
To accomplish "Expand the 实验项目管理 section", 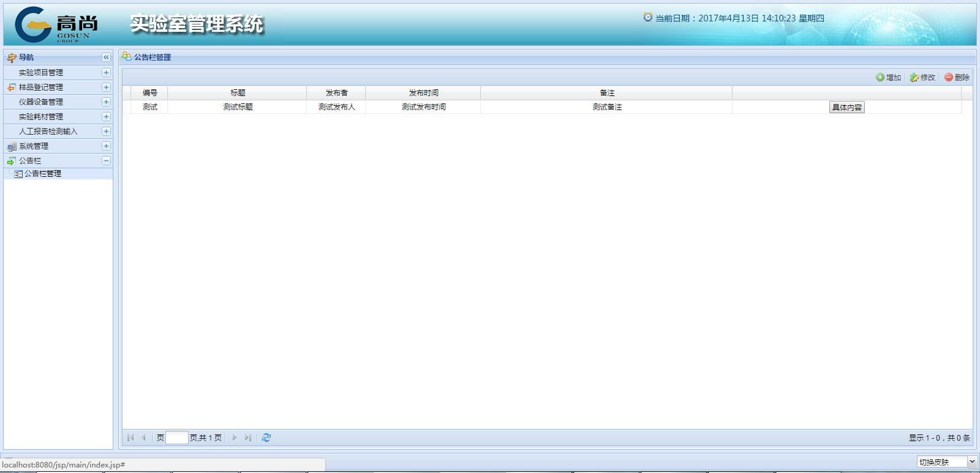I will tap(106, 73).
